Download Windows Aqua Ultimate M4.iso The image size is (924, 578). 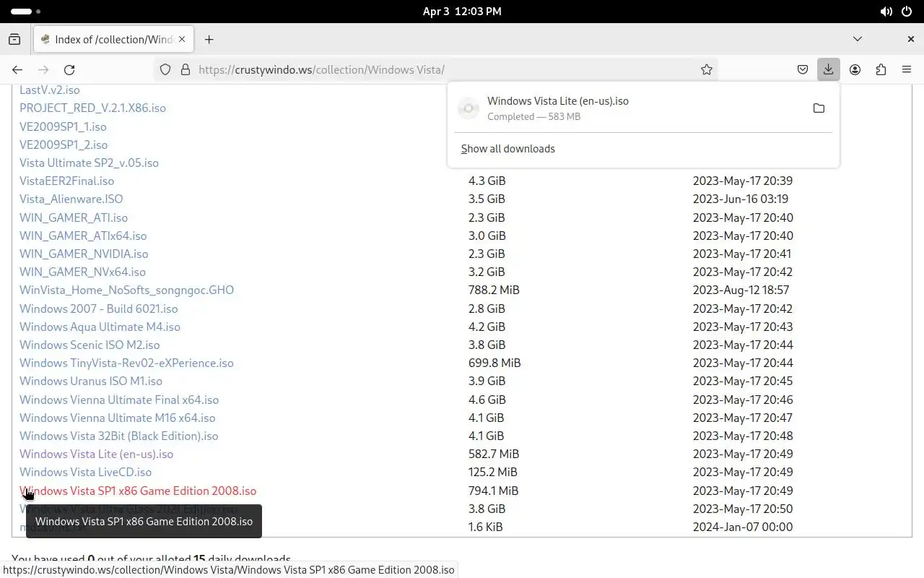(x=100, y=327)
